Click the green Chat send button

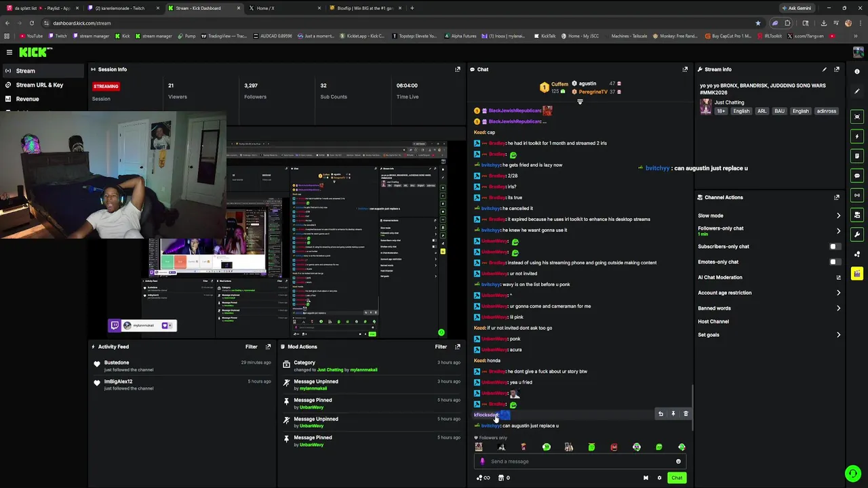677,478
